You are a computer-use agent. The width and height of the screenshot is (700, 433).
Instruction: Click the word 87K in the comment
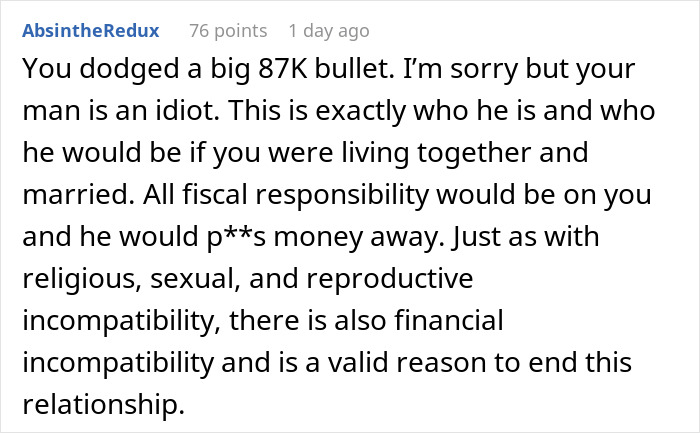(x=283, y=69)
